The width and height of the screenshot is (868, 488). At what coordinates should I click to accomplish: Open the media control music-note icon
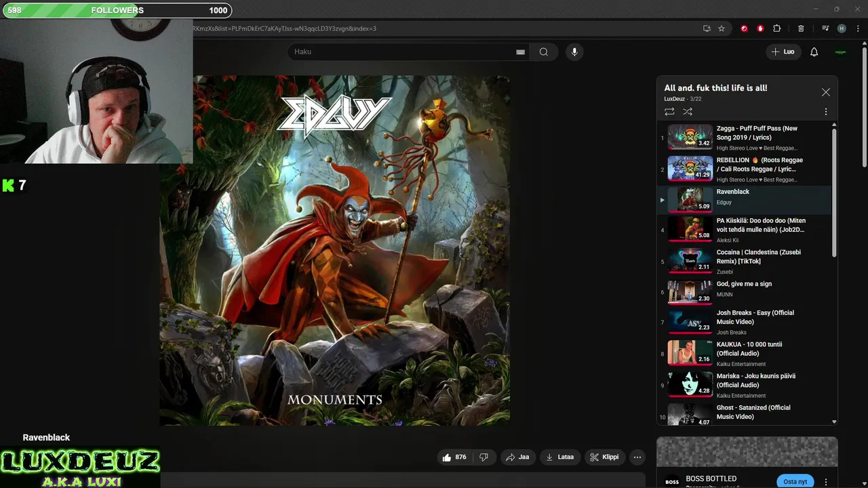pos(825,28)
